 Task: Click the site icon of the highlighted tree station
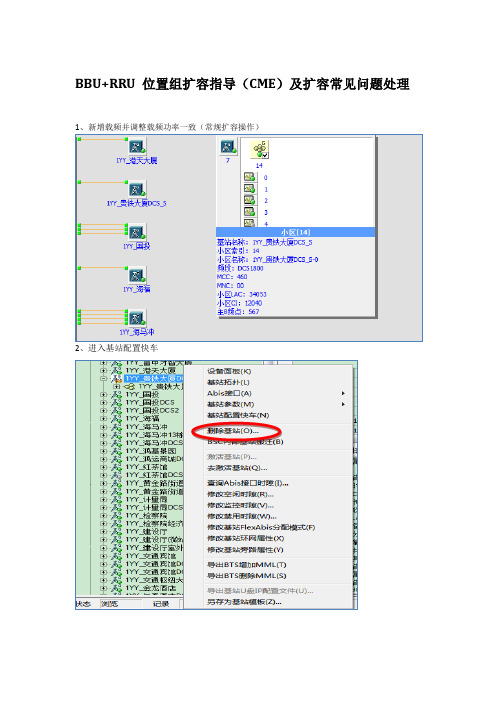click(116, 379)
